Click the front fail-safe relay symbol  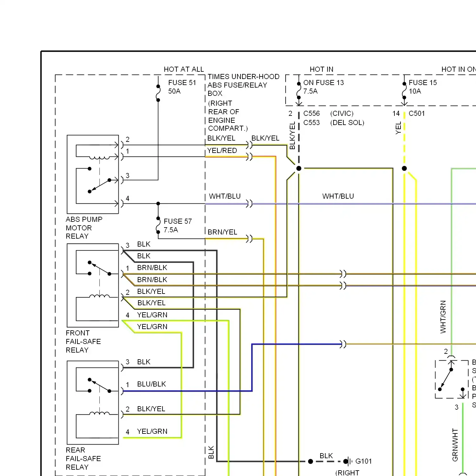pos(93,285)
